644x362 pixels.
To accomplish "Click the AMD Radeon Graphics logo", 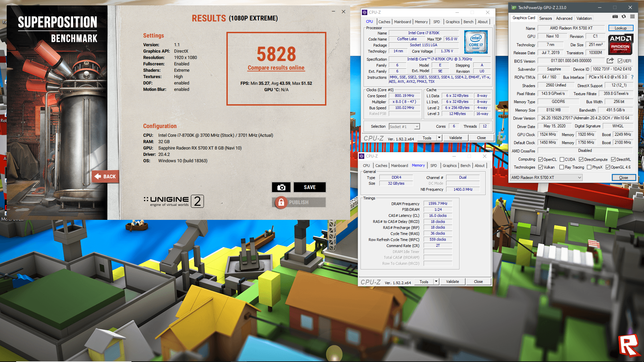I will pos(620,44).
